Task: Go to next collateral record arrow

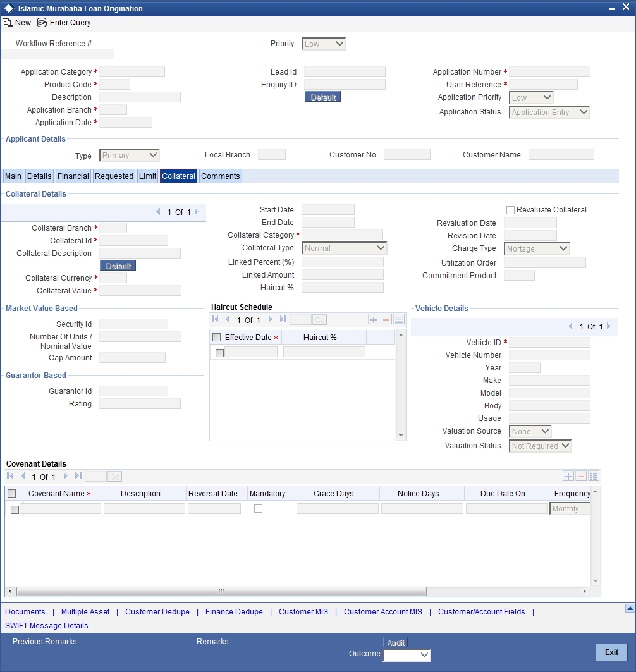Action: pos(197,212)
